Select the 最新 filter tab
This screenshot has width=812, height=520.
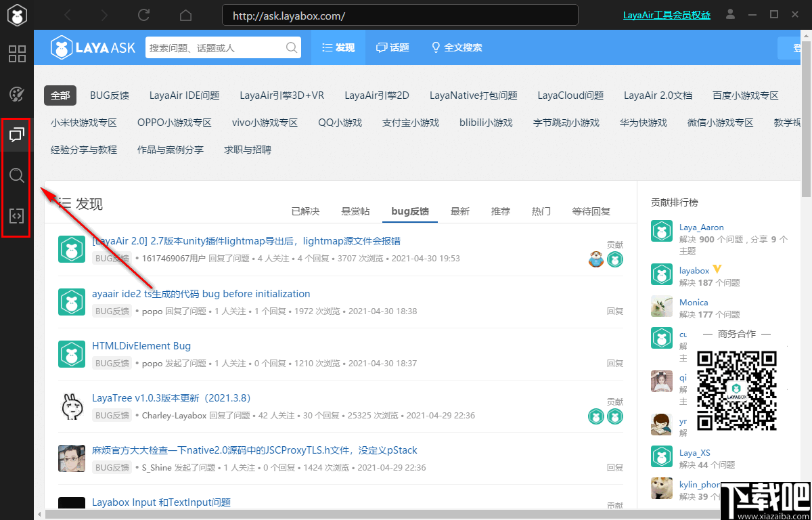coord(459,211)
